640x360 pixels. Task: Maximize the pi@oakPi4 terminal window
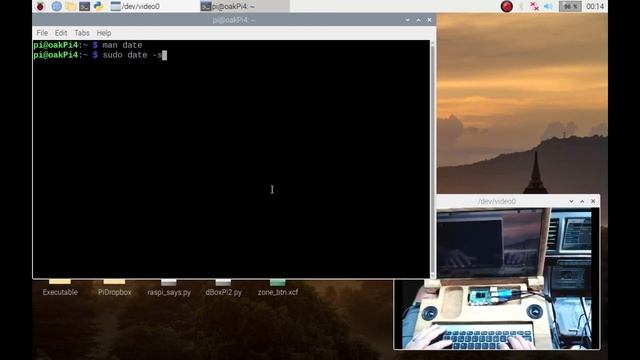click(x=418, y=20)
